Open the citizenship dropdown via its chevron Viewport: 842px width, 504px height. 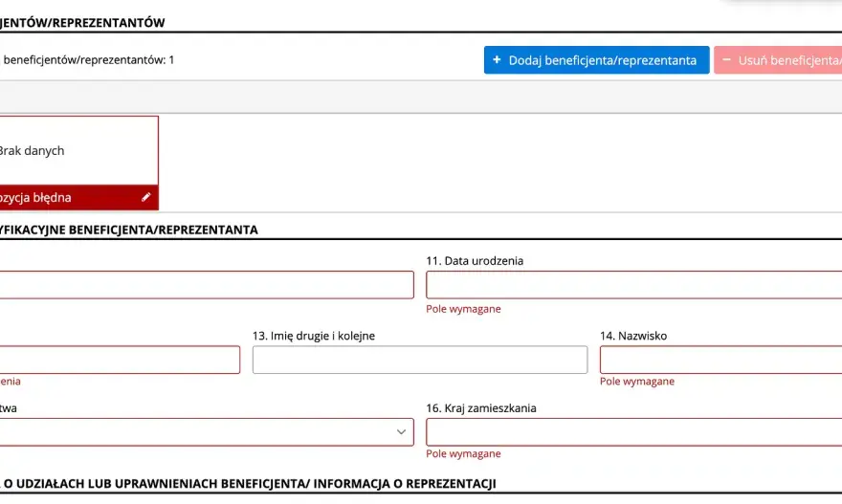(x=401, y=432)
